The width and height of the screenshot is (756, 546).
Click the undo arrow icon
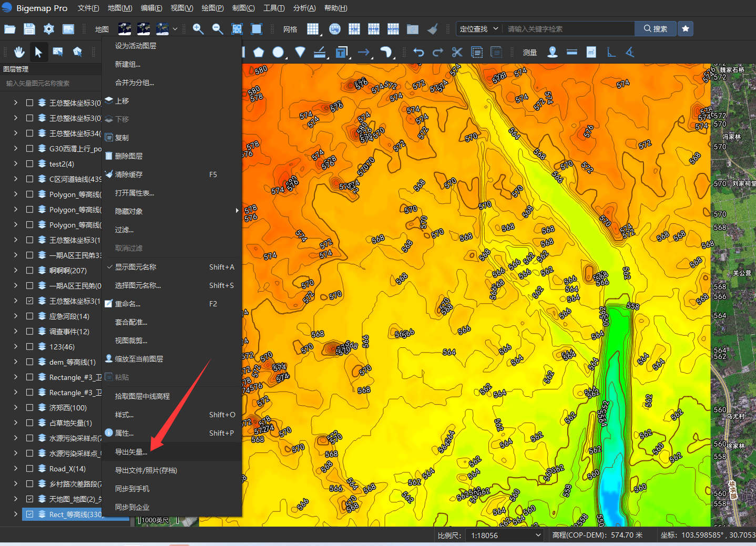pyautogui.click(x=418, y=52)
